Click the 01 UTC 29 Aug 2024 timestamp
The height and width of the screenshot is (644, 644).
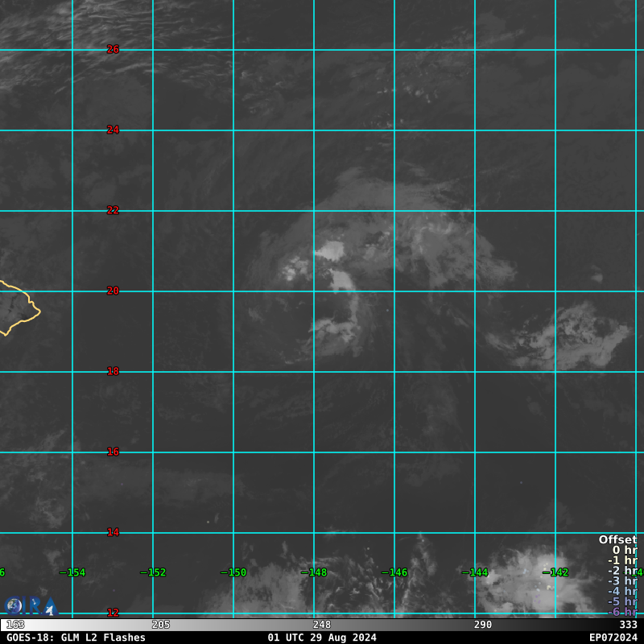[x=322, y=638]
